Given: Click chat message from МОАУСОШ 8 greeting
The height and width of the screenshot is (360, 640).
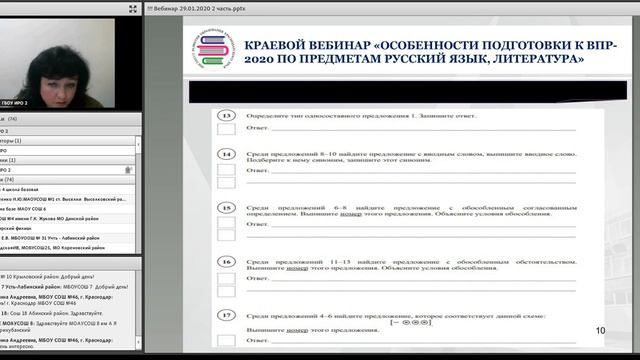Looking at the screenshot, I should point(58,326).
